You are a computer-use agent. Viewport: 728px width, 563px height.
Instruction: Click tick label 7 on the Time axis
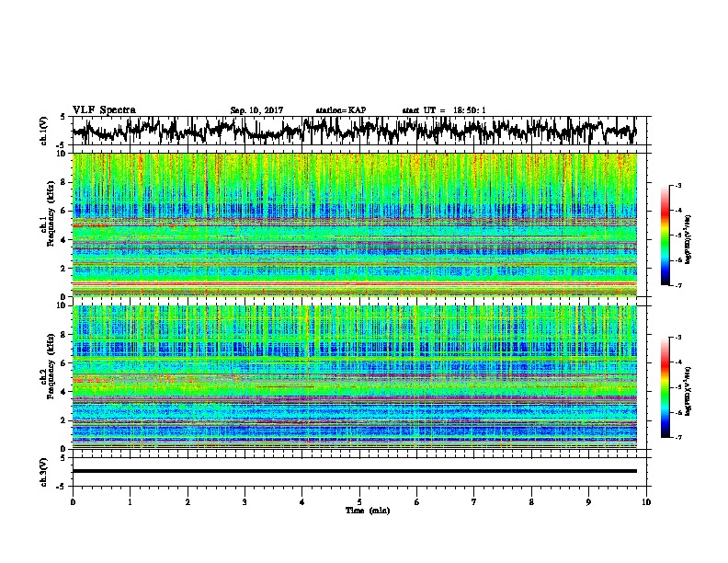point(474,502)
